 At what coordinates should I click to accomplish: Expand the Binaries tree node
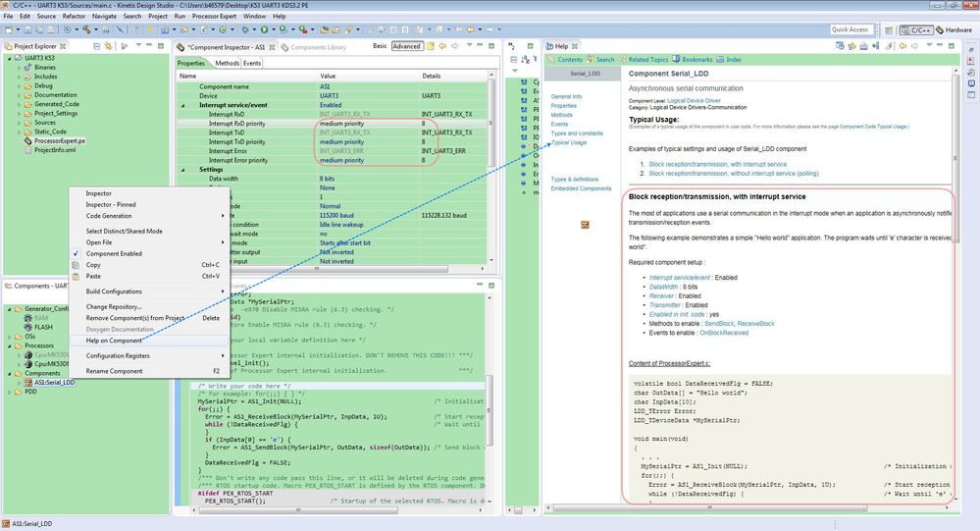point(19,68)
